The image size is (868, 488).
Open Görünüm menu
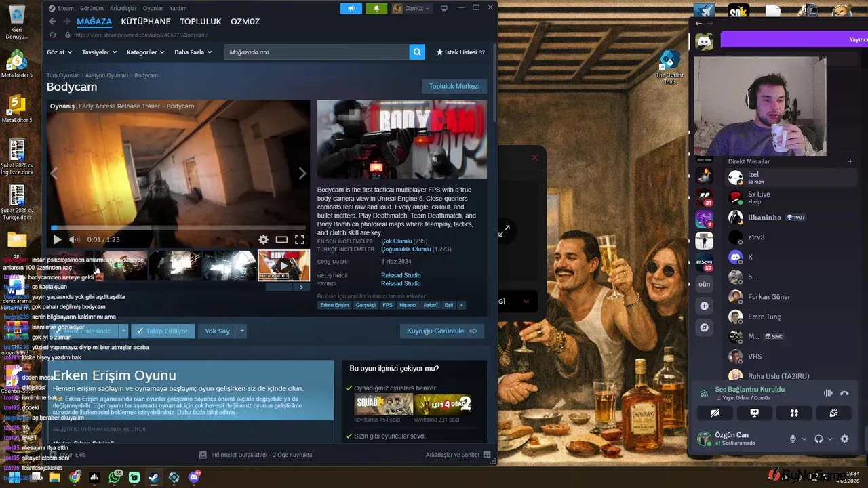click(x=92, y=9)
